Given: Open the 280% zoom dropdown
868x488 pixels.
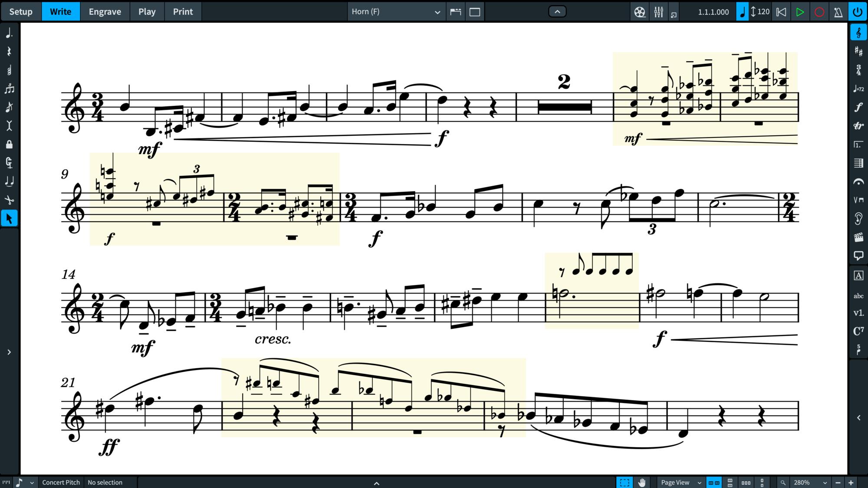Looking at the screenshot, I should [x=810, y=482].
